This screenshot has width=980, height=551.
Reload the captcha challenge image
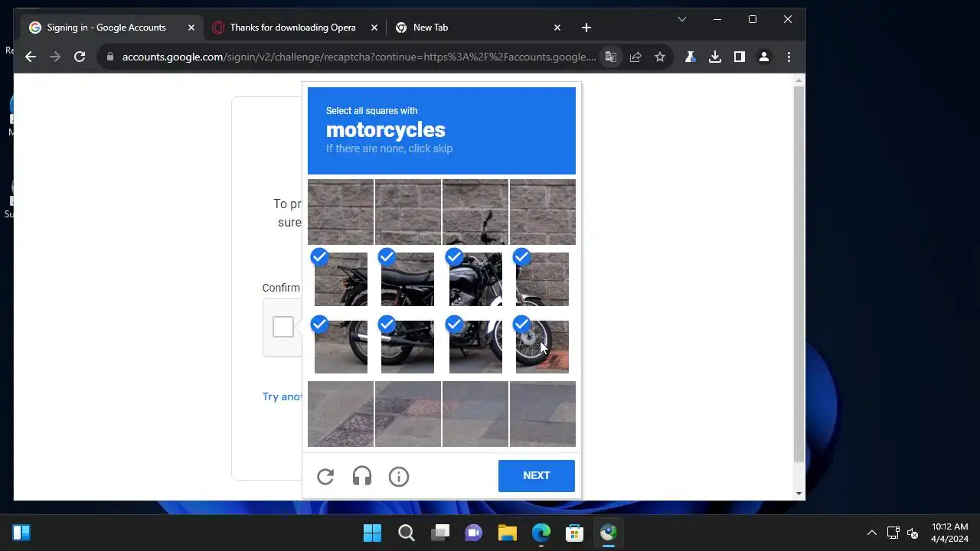325,477
